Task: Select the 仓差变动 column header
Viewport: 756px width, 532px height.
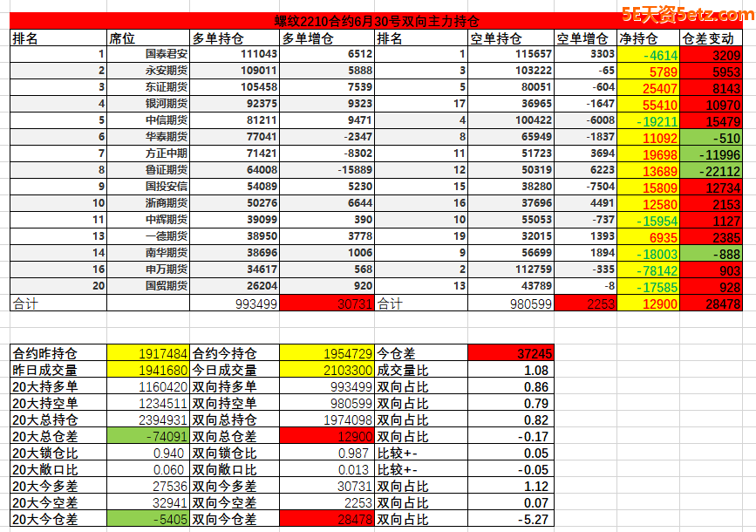Action: [711, 38]
